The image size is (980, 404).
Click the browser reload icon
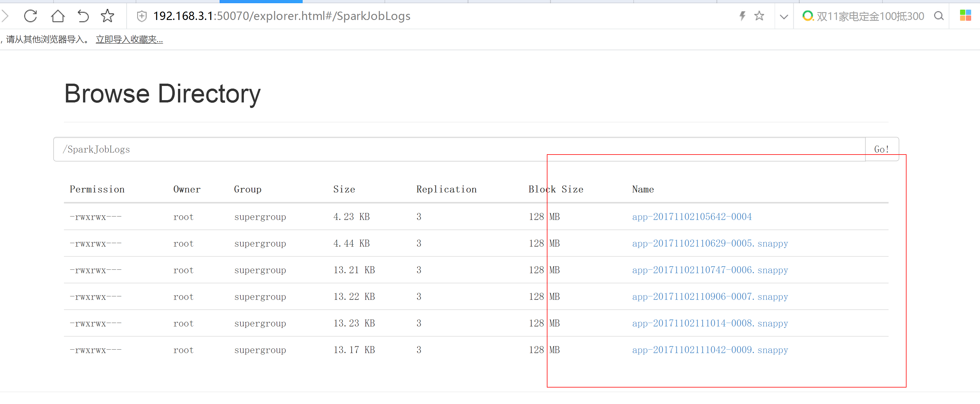pyautogui.click(x=30, y=16)
